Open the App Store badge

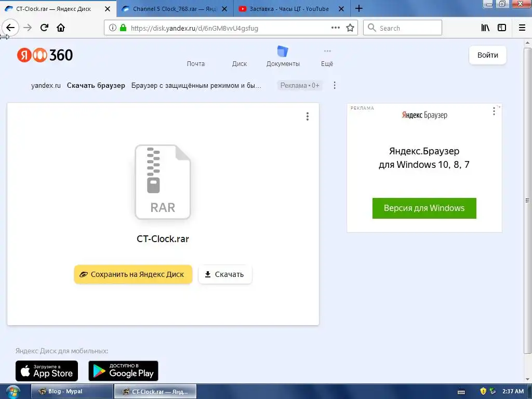47,371
